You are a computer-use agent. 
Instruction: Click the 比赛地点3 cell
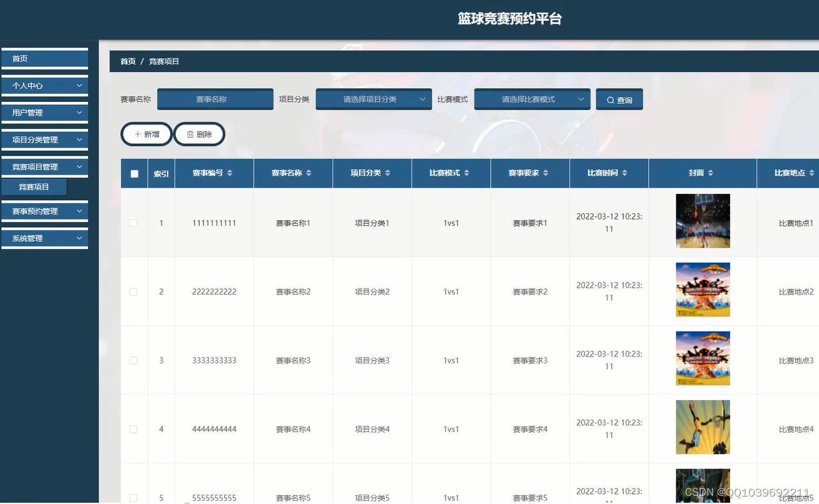point(796,361)
